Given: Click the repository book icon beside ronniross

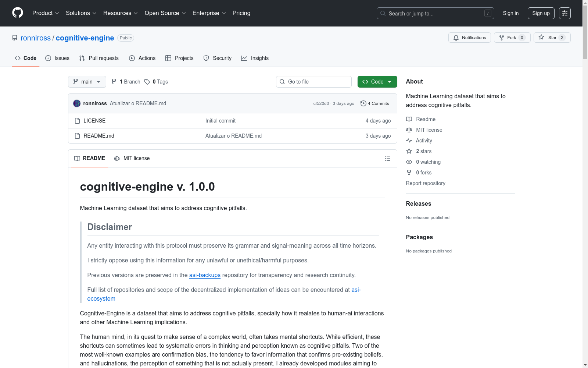Looking at the screenshot, I should tap(15, 38).
